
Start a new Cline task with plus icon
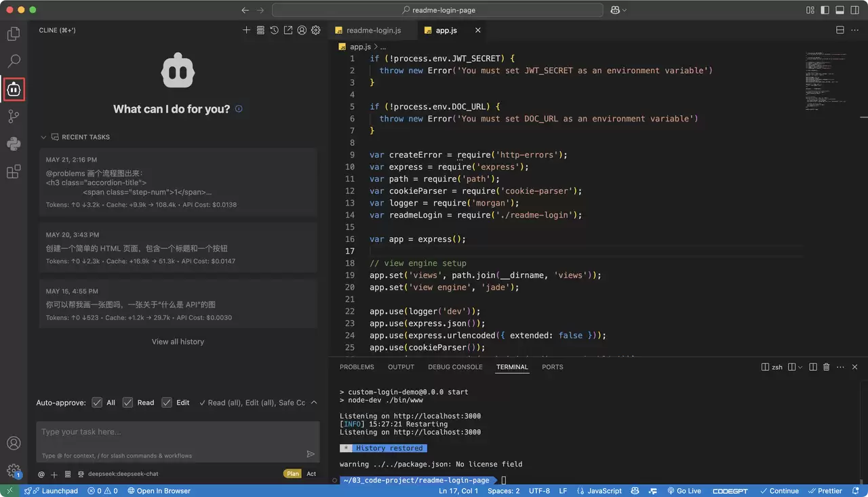(x=247, y=31)
